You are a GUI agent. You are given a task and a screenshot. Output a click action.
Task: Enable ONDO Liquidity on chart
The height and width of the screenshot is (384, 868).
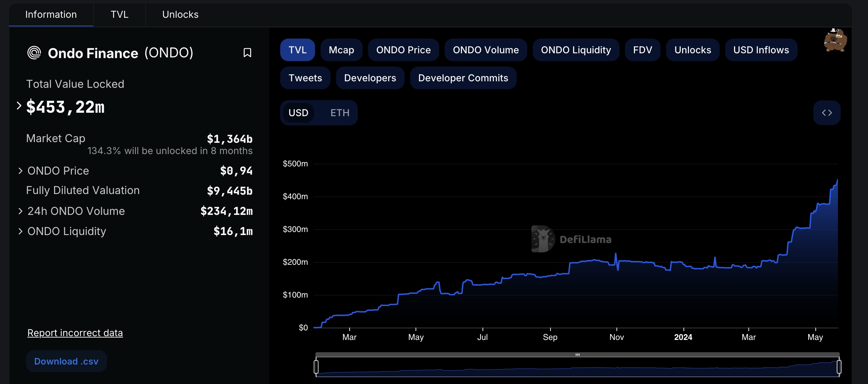pyautogui.click(x=576, y=50)
